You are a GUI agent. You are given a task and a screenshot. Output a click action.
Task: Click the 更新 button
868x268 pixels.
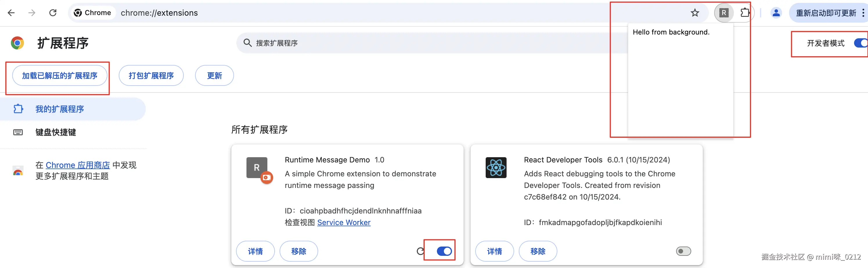tap(214, 75)
